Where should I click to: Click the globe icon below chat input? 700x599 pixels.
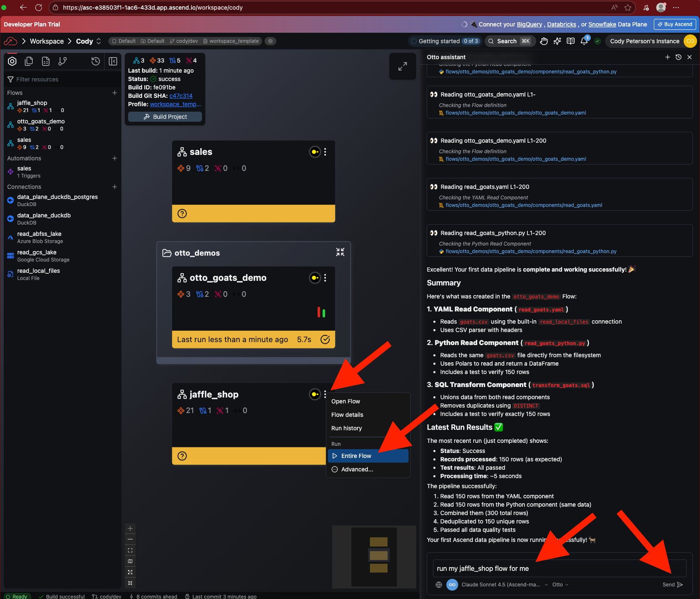point(439,585)
